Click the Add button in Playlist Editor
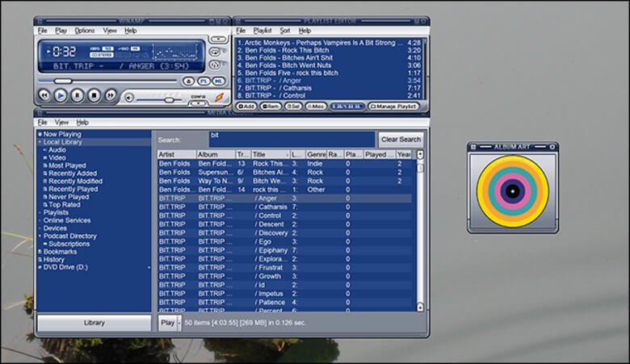Screen dimensions: 630x364 [x=246, y=107]
